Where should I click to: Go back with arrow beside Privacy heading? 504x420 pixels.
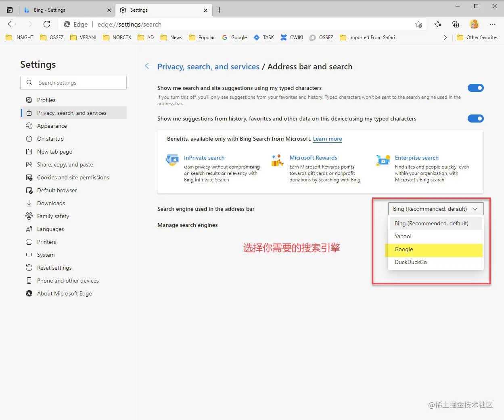(148, 66)
